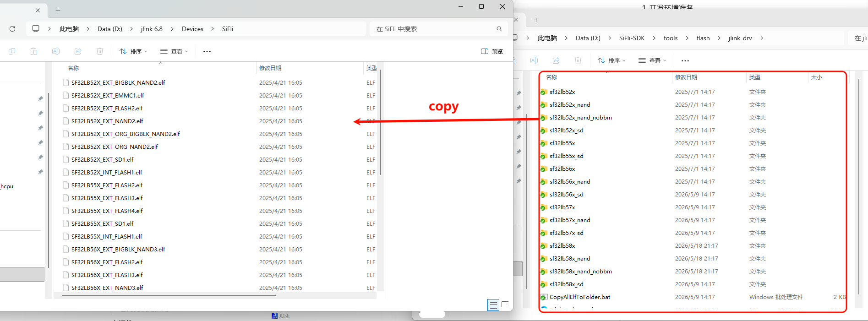This screenshot has height=321, width=868.
Task: Click the horizontal scrollbar in SiFli file list
Action: 169,295
